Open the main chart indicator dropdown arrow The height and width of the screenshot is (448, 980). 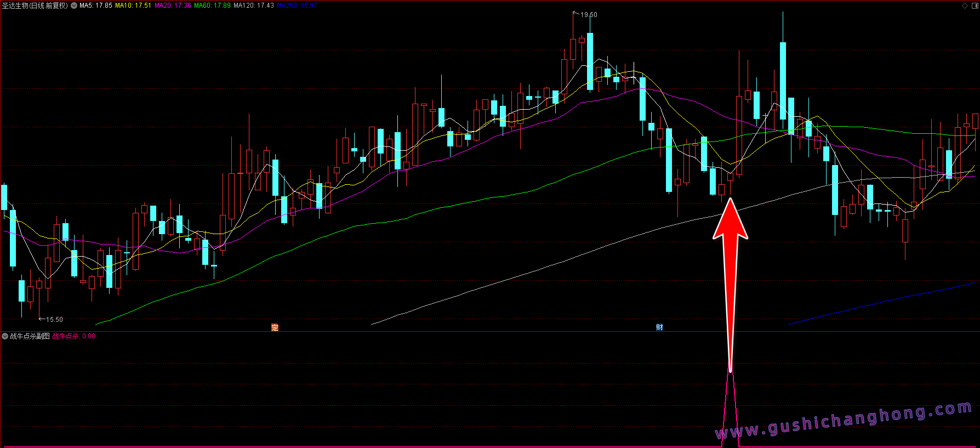coord(74,5)
